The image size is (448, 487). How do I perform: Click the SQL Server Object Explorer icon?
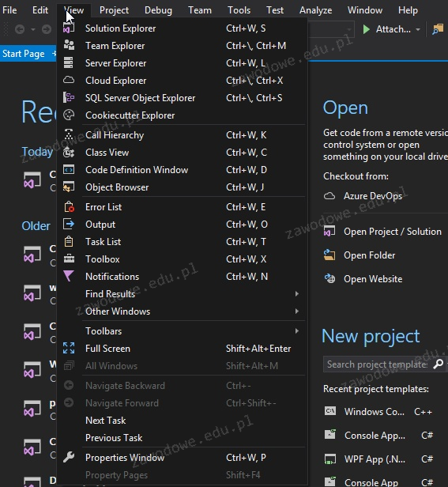(69, 97)
